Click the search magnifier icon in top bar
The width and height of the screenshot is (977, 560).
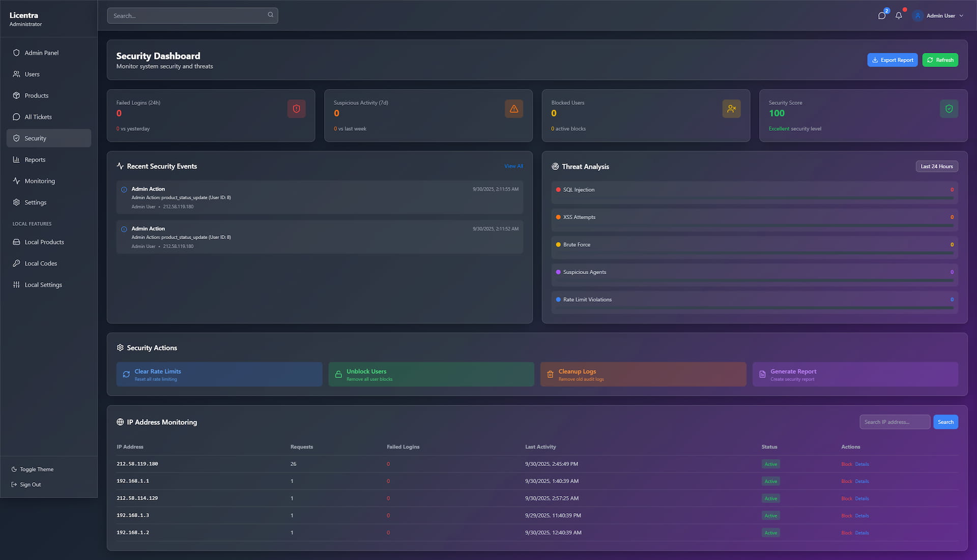(x=270, y=15)
